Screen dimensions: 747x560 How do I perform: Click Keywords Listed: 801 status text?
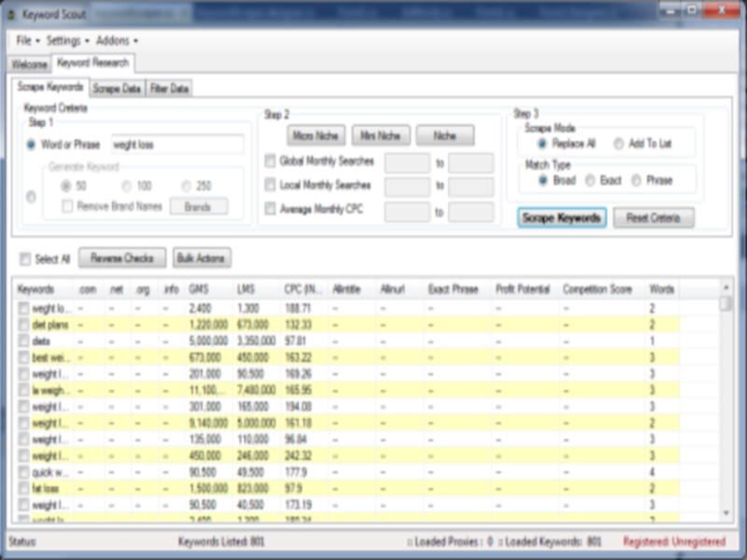pyautogui.click(x=221, y=541)
